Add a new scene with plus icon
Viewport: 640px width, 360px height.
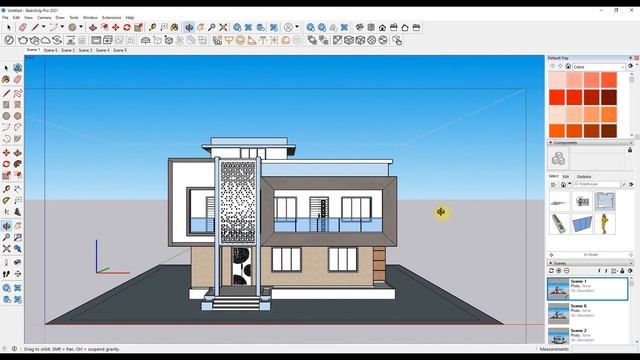559,271
